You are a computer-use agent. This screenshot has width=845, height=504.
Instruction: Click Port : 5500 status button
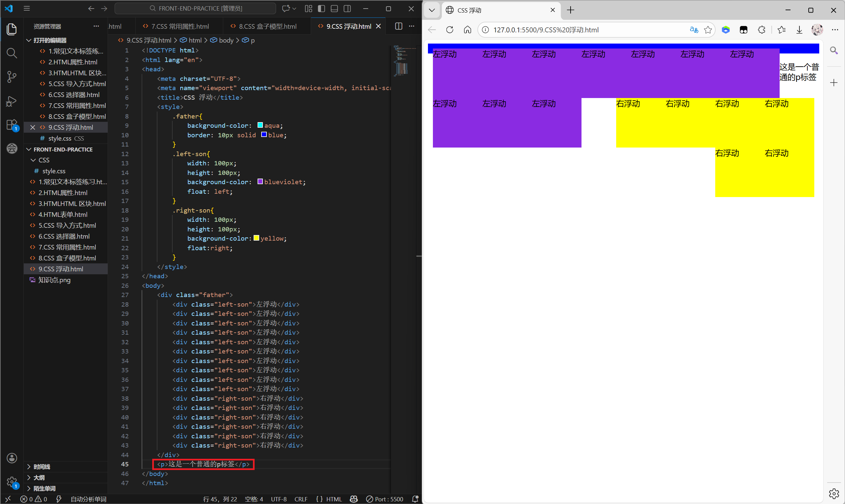pyautogui.click(x=385, y=499)
